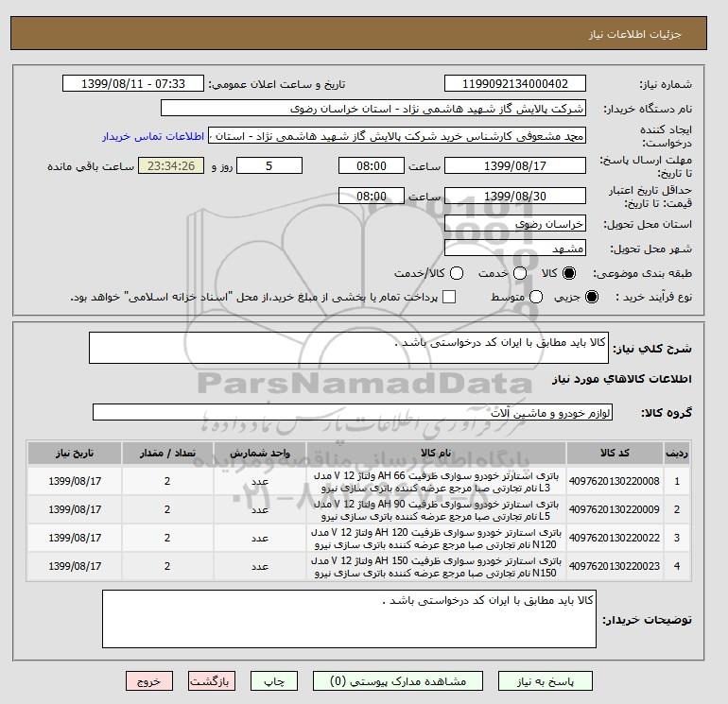Click the استان محل تحویل field
The width and height of the screenshot is (728, 704).
tap(514, 224)
